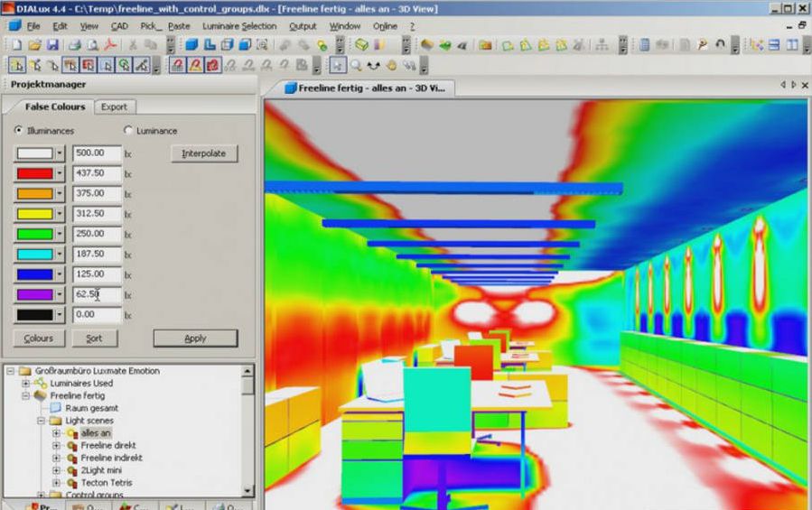Click the blue 3D cube view icon
The image size is (812, 510).
click(x=191, y=44)
